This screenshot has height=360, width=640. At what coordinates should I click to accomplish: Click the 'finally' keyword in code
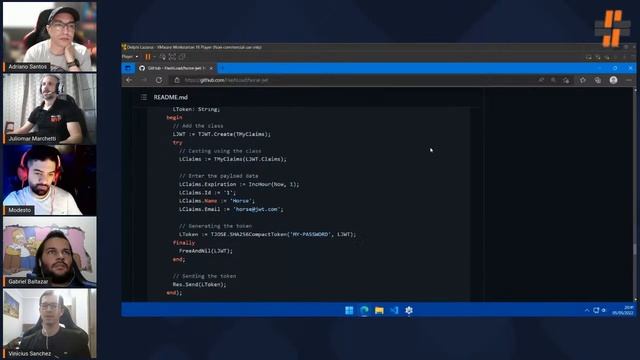click(184, 243)
